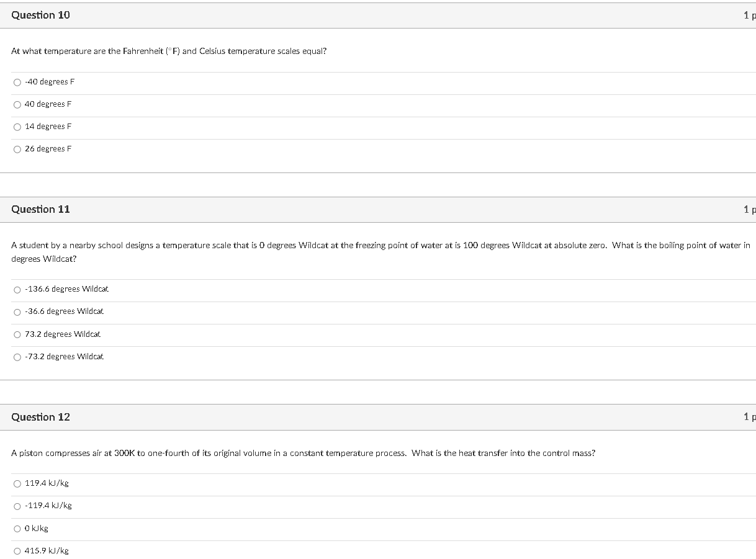Click the Wildcat temperature scale question text

point(380,252)
